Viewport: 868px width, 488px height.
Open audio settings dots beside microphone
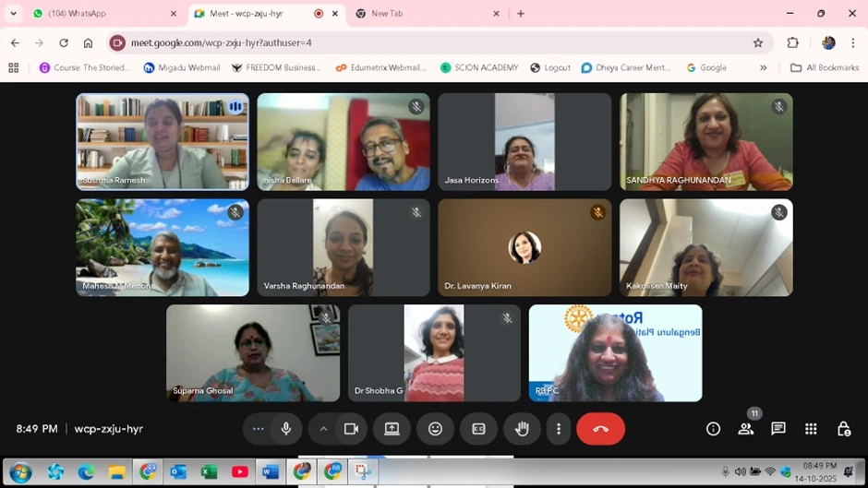coord(259,429)
